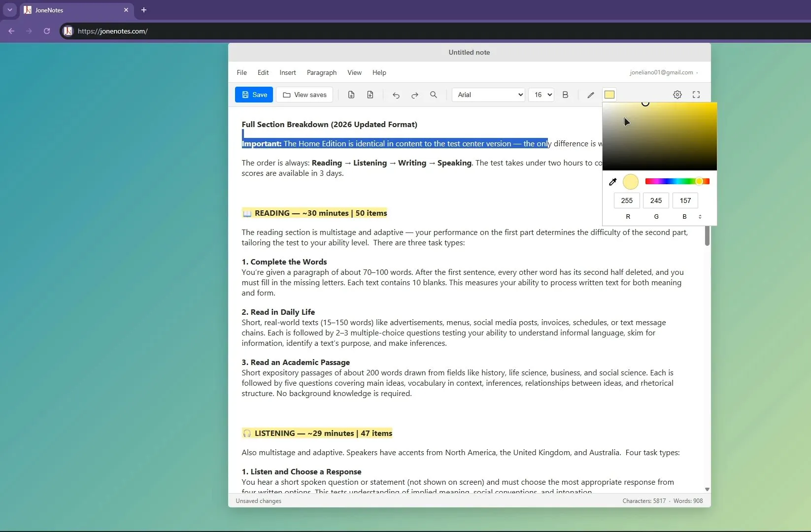Open the settings gear

(x=677, y=95)
